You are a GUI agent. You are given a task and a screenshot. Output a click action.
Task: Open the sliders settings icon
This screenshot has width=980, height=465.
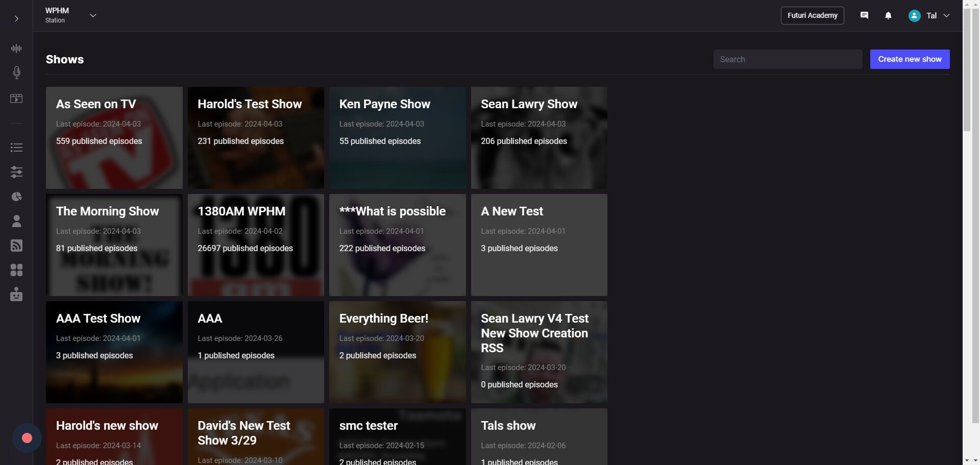[x=16, y=172]
